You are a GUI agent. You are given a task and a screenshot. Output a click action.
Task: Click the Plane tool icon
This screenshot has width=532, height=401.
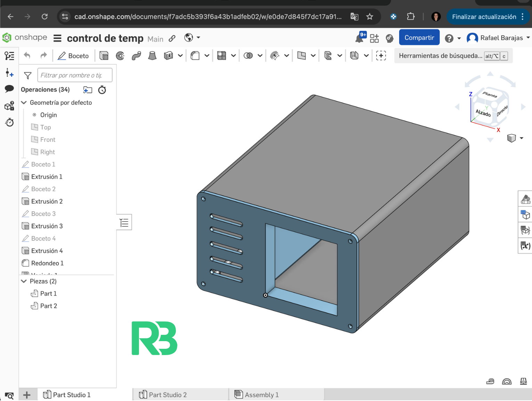pyautogui.click(x=301, y=56)
